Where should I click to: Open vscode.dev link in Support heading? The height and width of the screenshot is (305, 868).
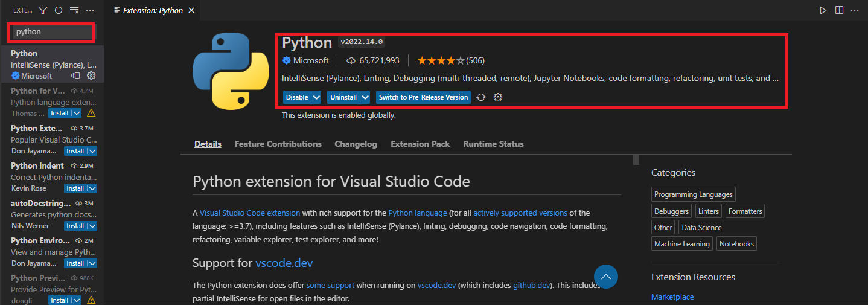(x=284, y=263)
